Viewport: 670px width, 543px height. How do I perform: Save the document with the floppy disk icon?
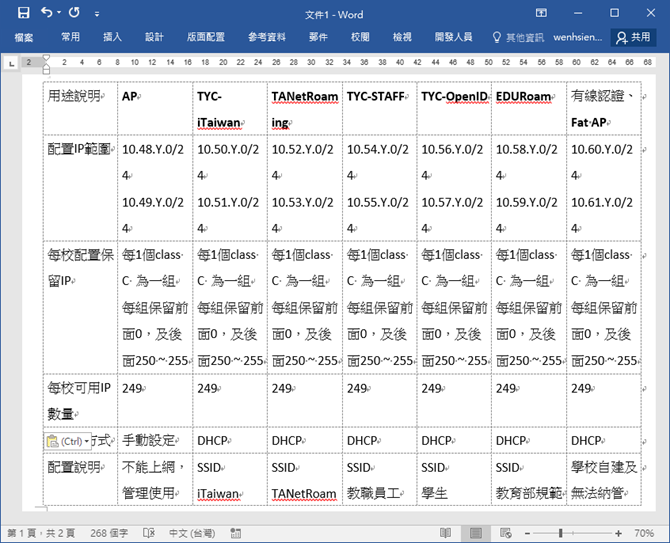tap(24, 13)
